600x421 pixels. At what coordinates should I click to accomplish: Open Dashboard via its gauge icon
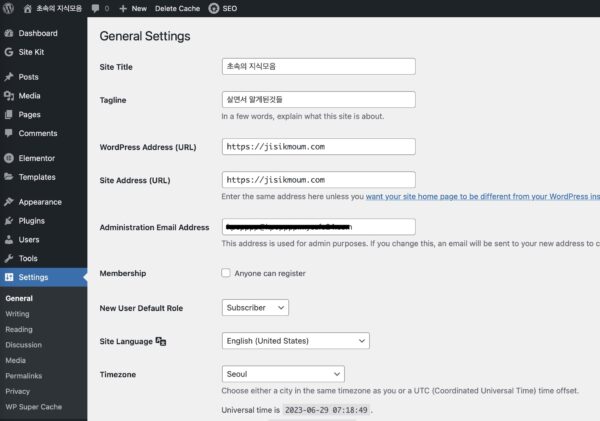pos(9,33)
